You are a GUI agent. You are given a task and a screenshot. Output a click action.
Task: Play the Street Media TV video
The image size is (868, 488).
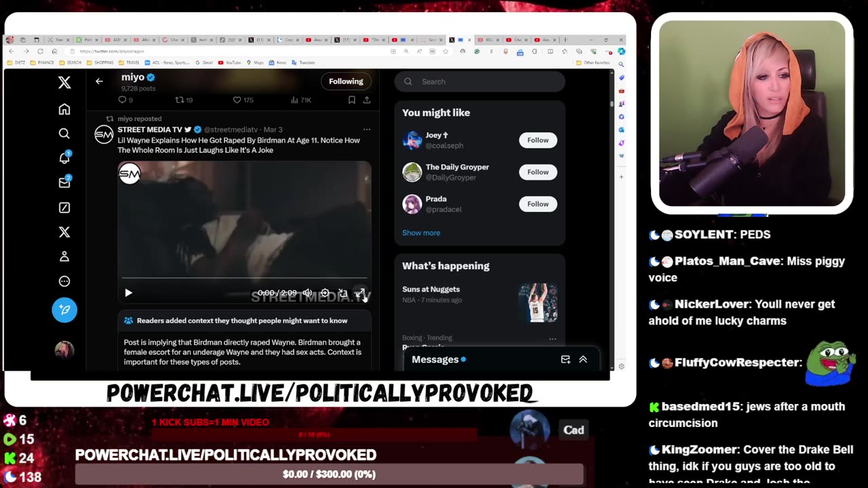(x=128, y=293)
